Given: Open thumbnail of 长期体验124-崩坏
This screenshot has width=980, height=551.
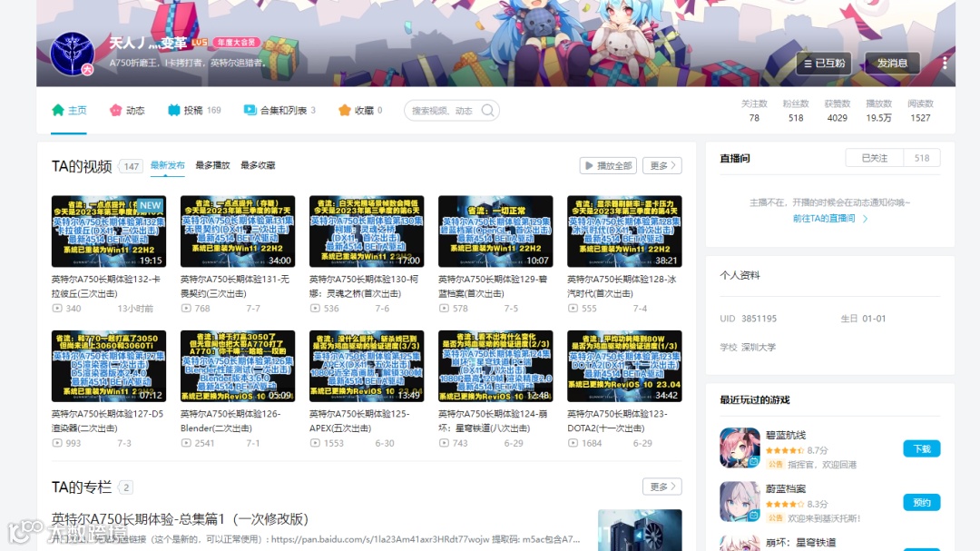Looking at the screenshot, I should pyautogui.click(x=495, y=366).
